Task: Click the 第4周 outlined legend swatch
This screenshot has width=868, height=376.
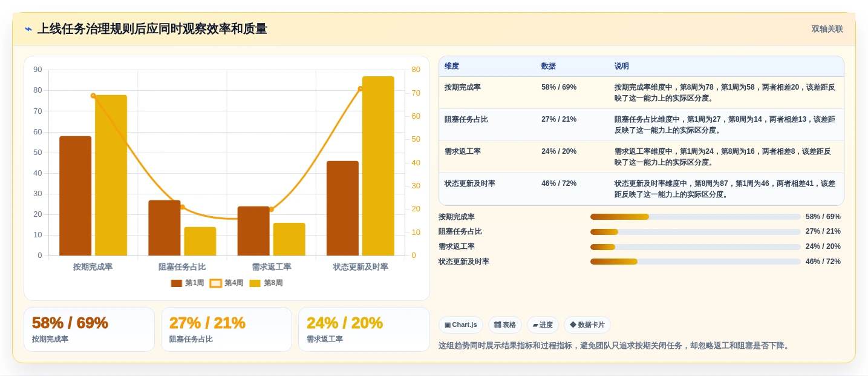Action: [x=215, y=283]
